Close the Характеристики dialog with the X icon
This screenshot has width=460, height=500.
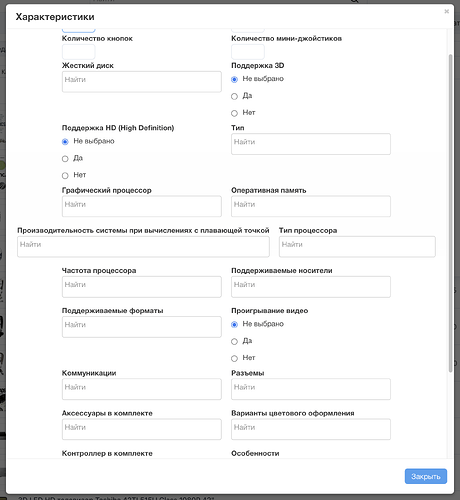(446, 11)
